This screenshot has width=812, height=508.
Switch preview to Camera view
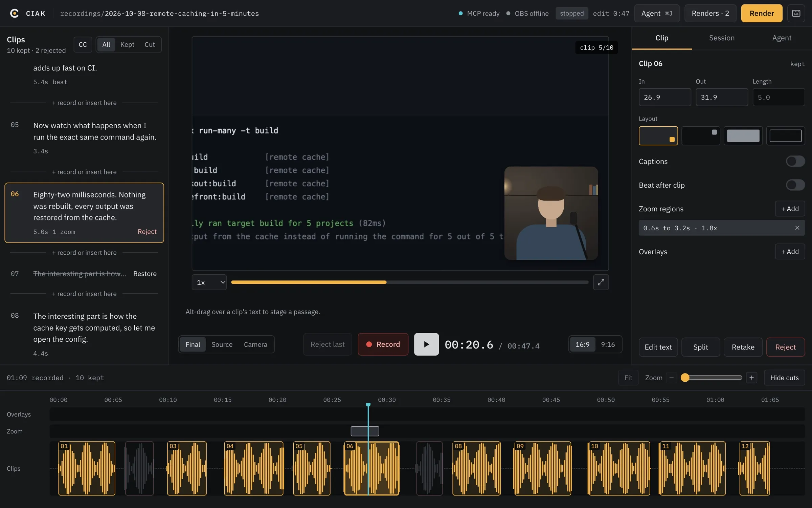pos(255,344)
